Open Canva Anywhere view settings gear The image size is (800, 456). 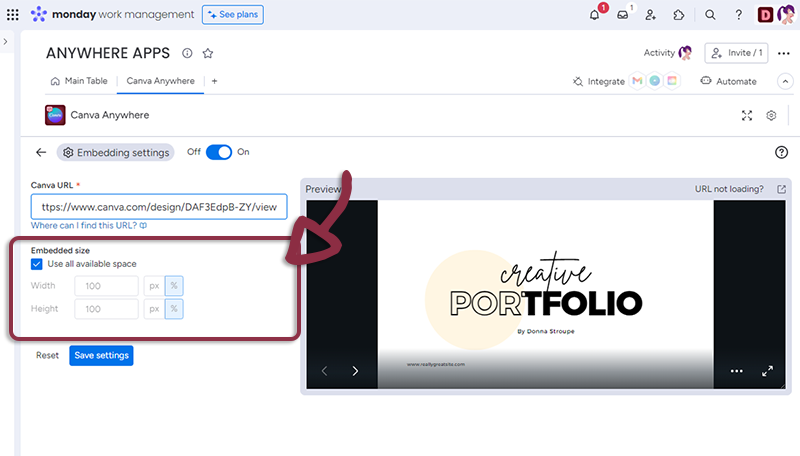(771, 115)
